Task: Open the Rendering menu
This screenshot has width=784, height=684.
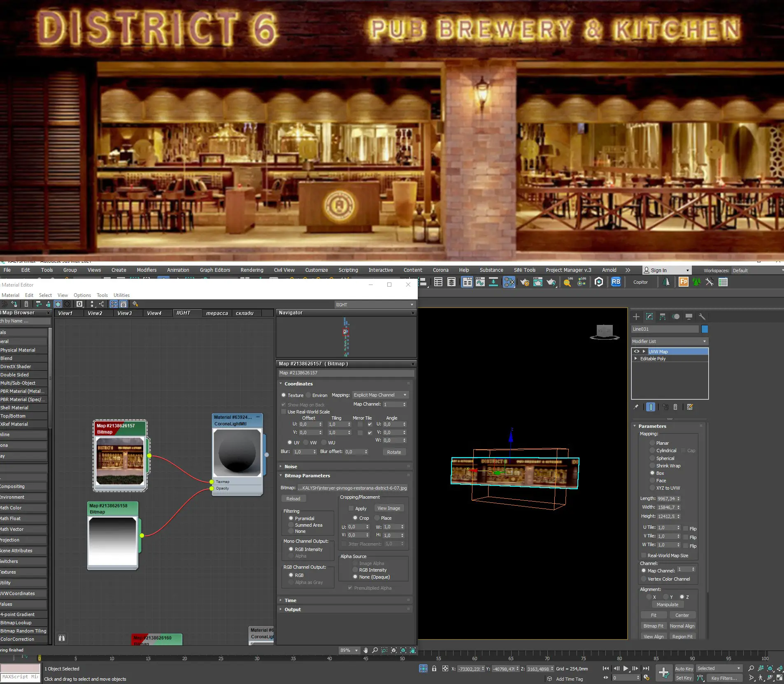Action: click(251, 270)
